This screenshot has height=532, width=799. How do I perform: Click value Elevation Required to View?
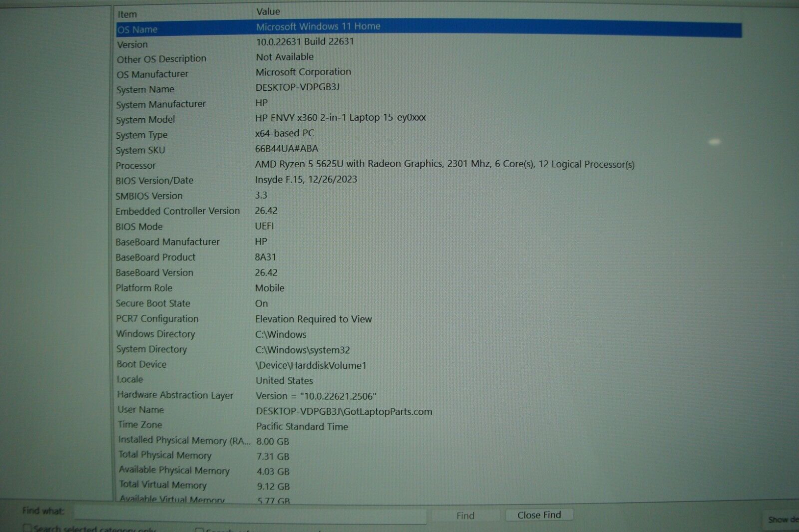point(313,319)
